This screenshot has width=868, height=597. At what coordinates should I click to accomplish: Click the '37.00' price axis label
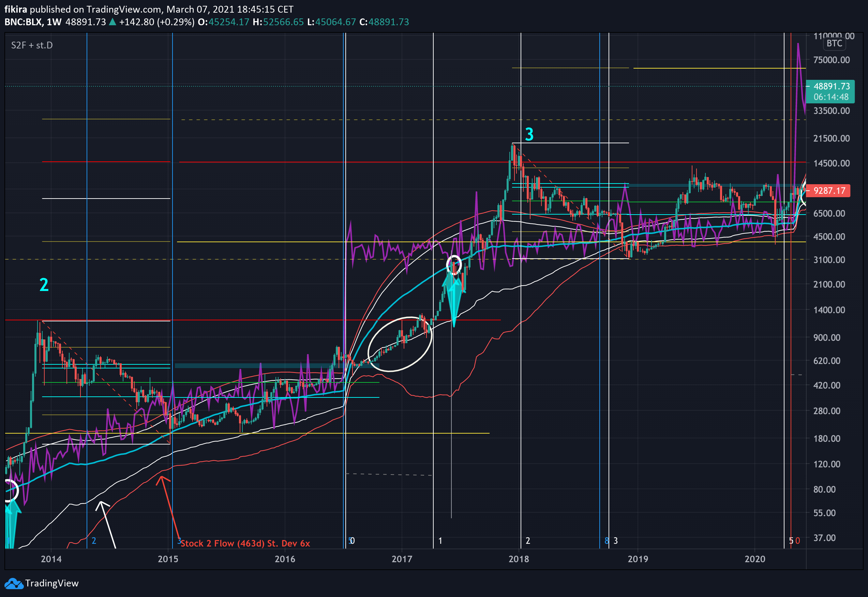click(x=825, y=538)
